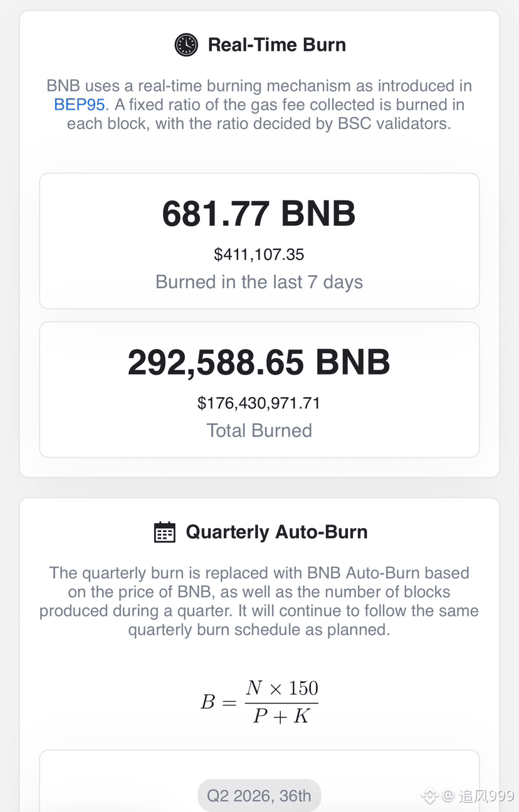Click the Binance watermark logo icon
This screenshot has height=812, width=519.
click(429, 796)
